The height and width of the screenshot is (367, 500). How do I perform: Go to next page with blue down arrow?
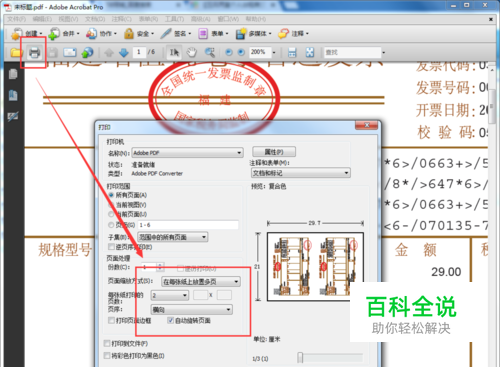[x=124, y=52]
